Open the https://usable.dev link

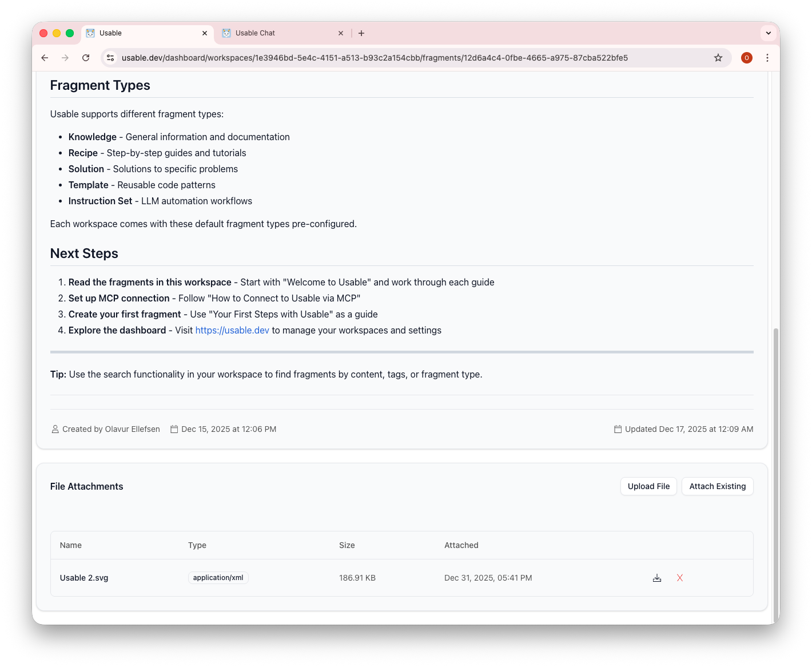pyautogui.click(x=232, y=330)
